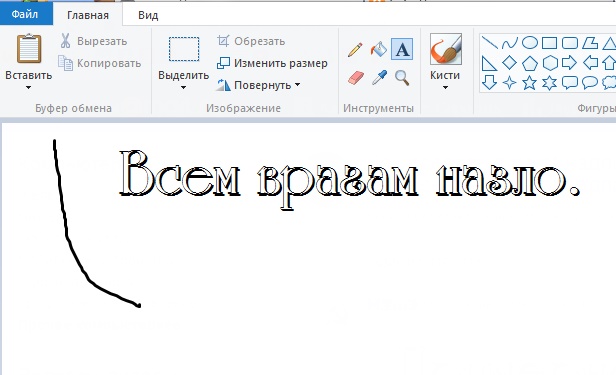616x375 pixels.
Task: Open the Файл menu
Action: pyautogui.click(x=26, y=15)
